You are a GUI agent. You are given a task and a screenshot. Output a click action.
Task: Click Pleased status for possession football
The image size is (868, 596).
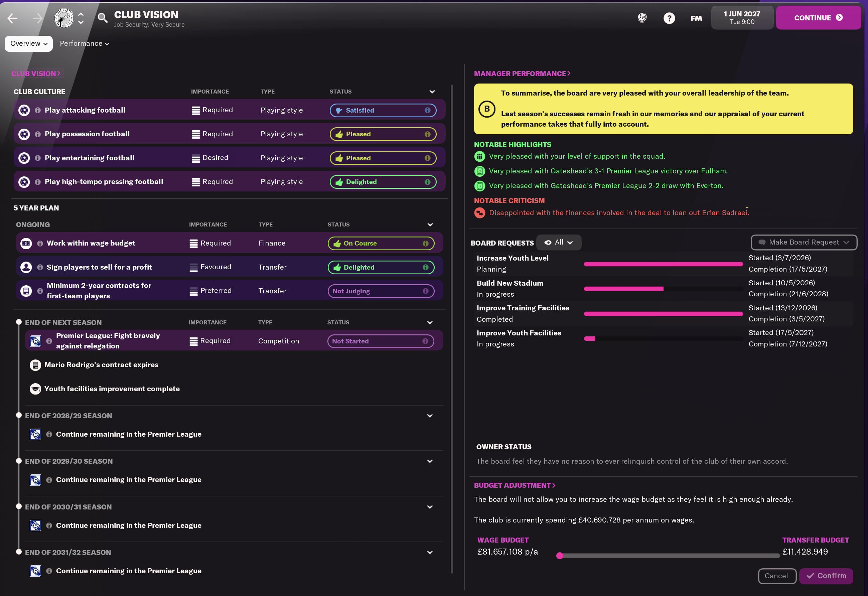coord(383,134)
